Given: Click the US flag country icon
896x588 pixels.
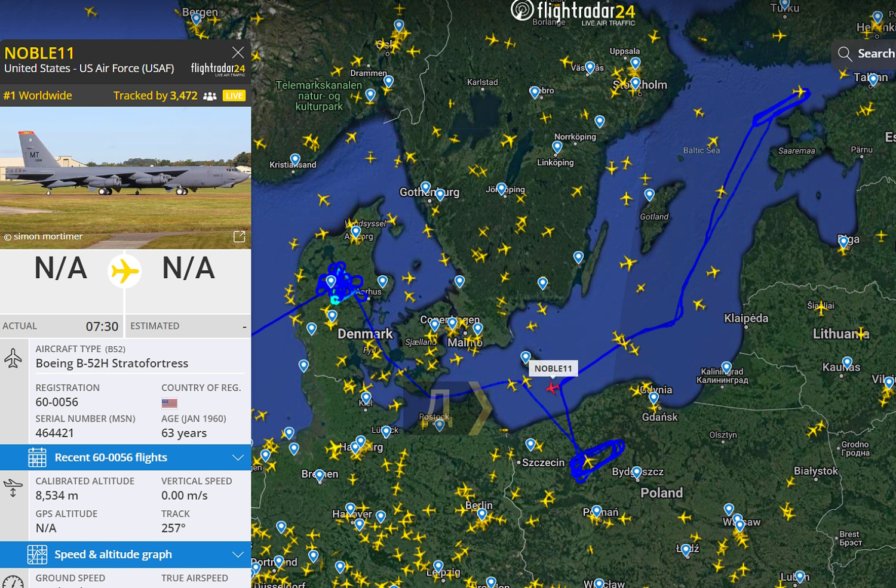Looking at the screenshot, I should click(x=169, y=403).
